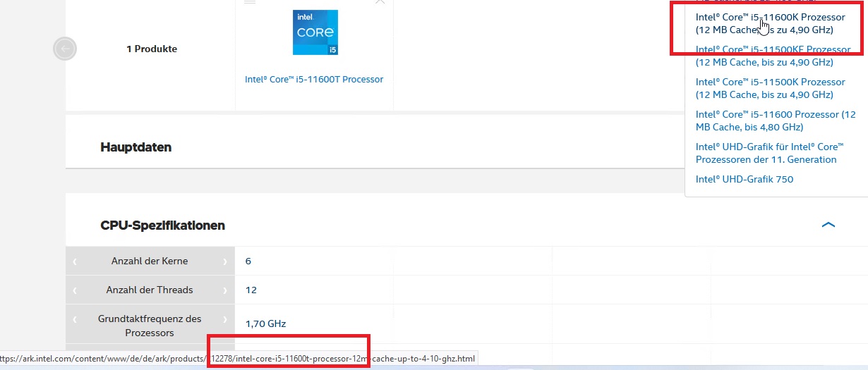Click right chevron in Grundtaktfrequenz des Prozessors row
The height and width of the screenshot is (370, 868).
[x=225, y=319]
